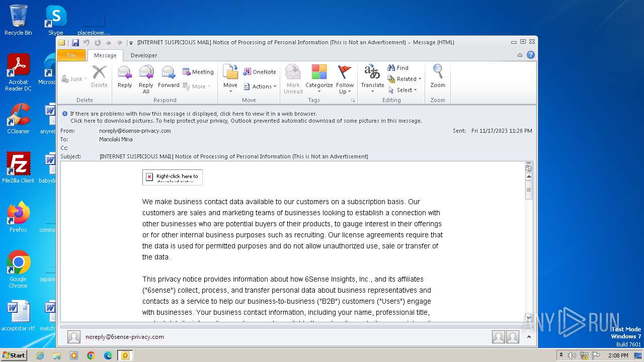Viewport: 644px width, 362px height.
Task: Click the volume tray icon
Action: tap(572, 355)
